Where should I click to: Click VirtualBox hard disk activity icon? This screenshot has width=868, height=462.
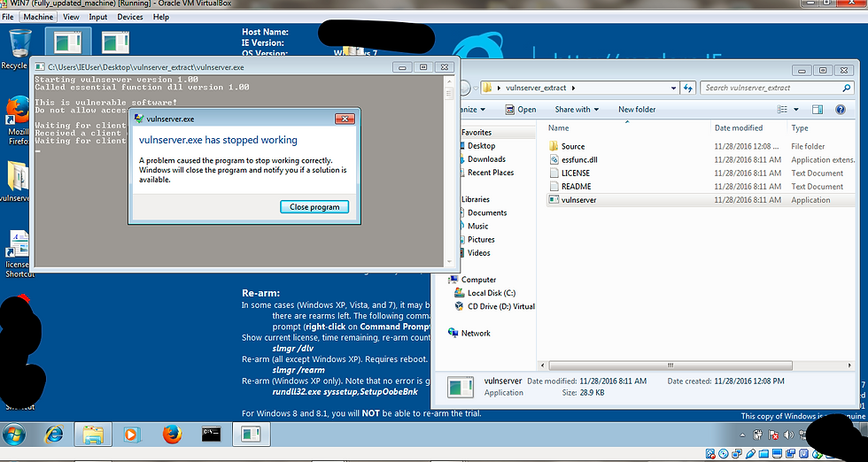pos(710,455)
